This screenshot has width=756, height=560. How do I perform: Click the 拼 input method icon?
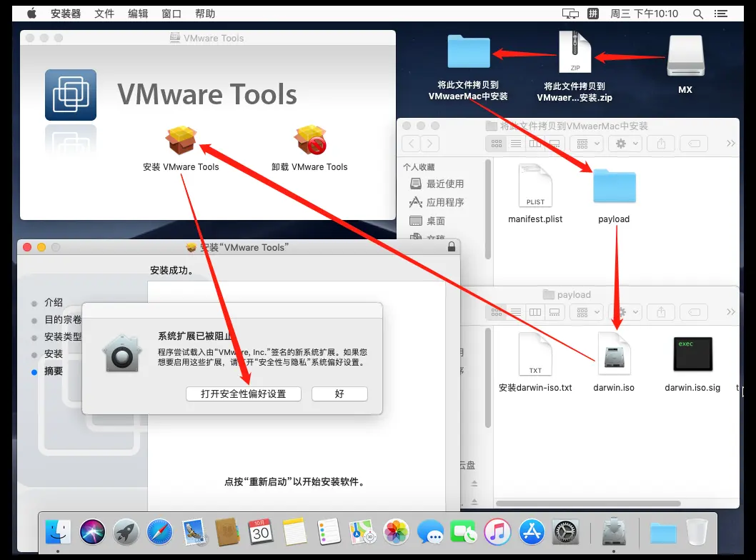pos(593,14)
